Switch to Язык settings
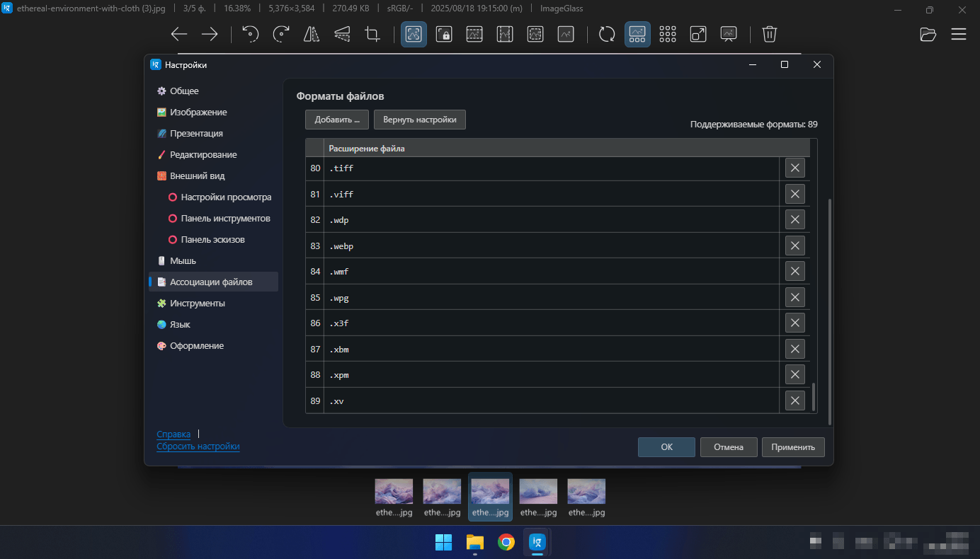The image size is (980, 559). [213, 325]
